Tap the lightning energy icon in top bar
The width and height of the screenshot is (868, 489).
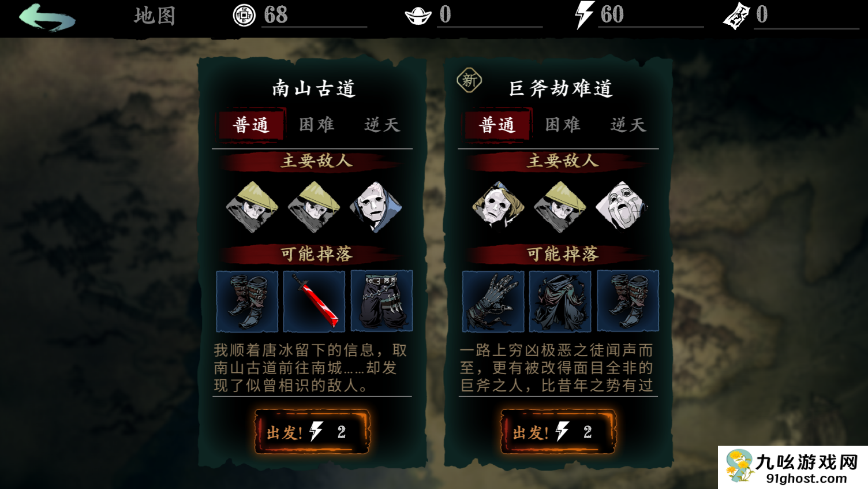[x=584, y=14]
